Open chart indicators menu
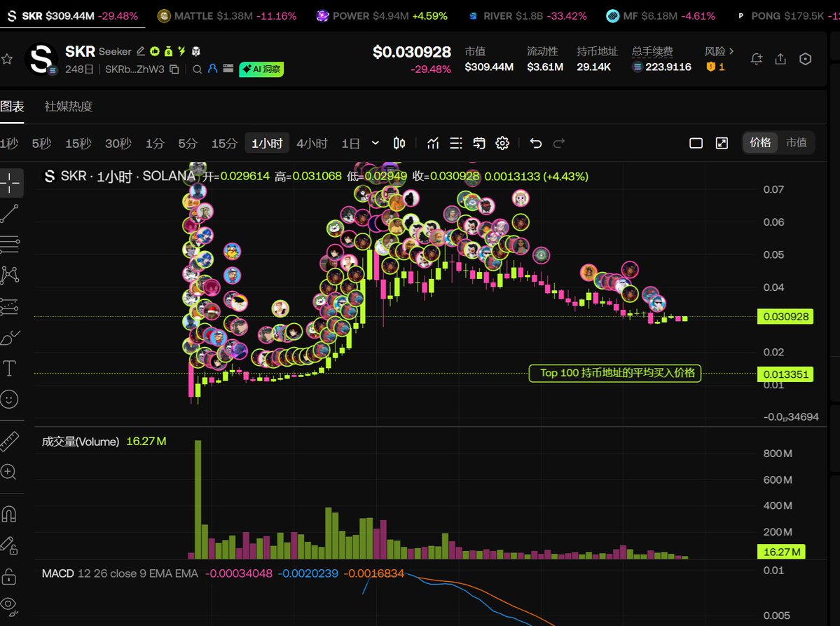The width and height of the screenshot is (840, 626). point(433,143)
